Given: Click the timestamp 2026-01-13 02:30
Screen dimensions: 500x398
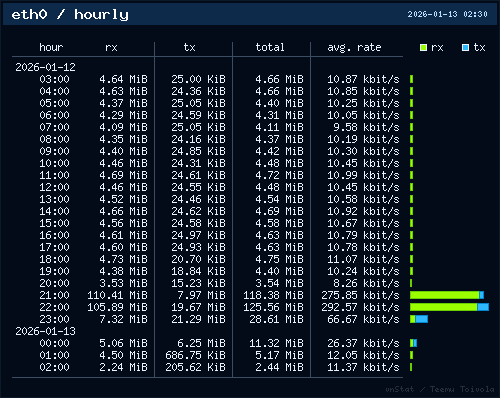Looking at the screenshot, I should (x=447, y=14).
